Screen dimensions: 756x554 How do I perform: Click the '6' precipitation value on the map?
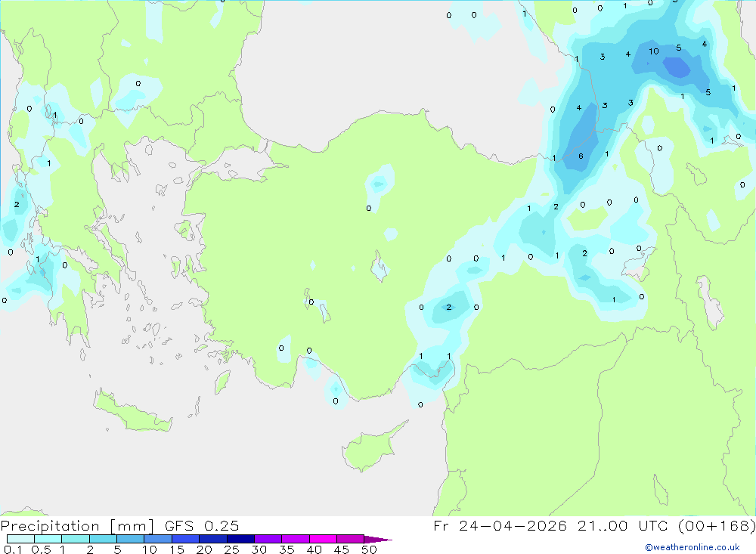click(x=581, y=156)
